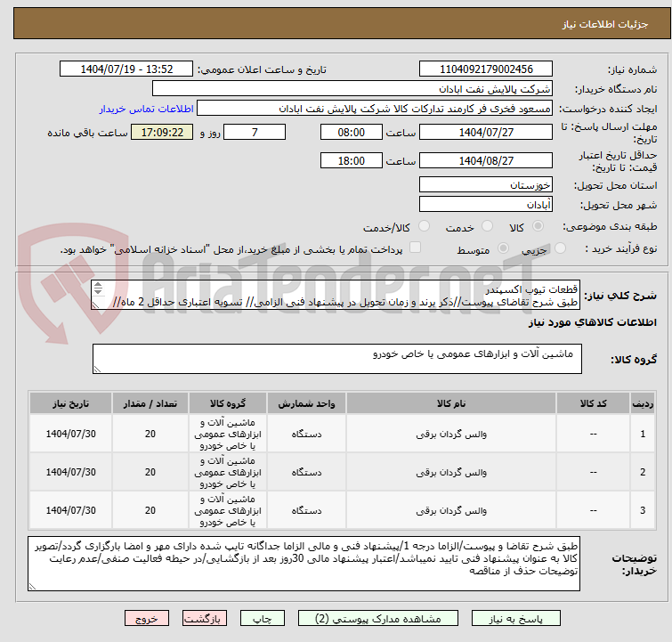Click the خروج exit button
Image resolution: width=672 pixels, height=642 pixels.
146,618
